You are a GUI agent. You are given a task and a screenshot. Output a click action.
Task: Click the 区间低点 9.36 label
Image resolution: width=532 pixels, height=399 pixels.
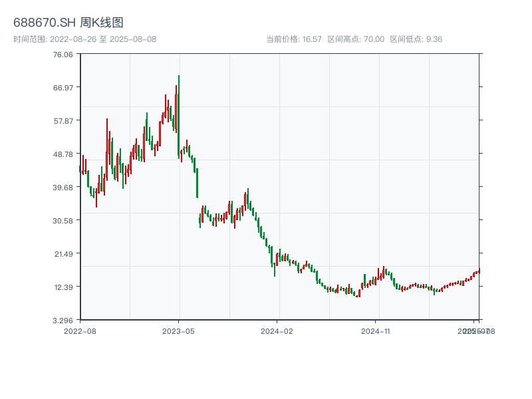click(416, 39)
